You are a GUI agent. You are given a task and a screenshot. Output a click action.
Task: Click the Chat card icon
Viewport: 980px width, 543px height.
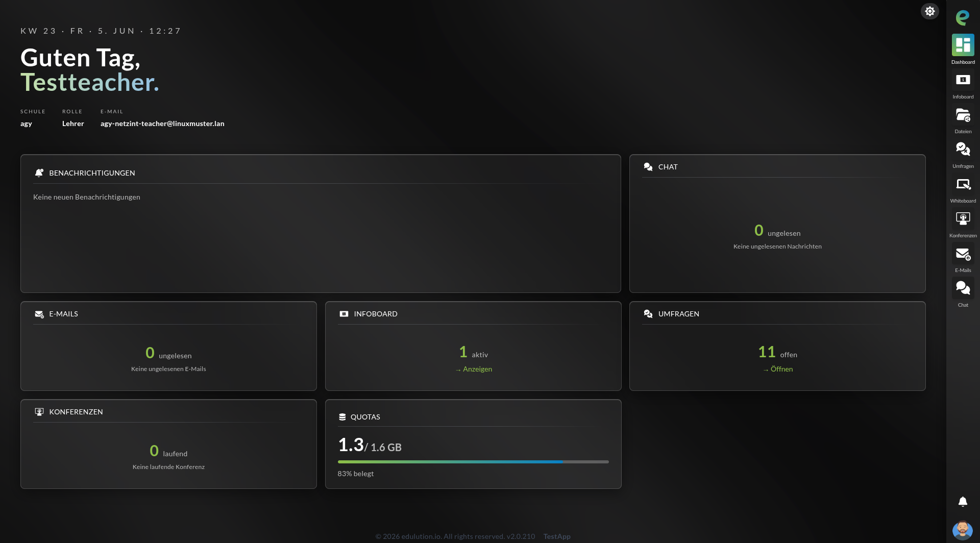648,167
